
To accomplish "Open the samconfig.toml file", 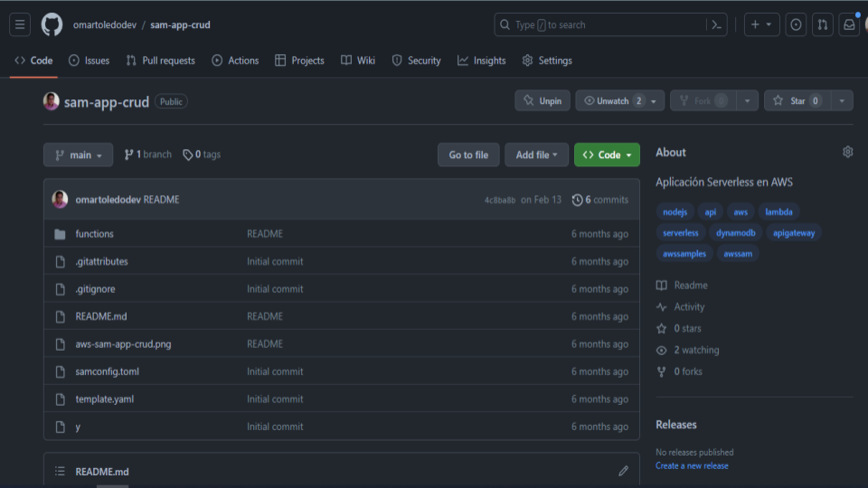I will click(x=108, y=371).
